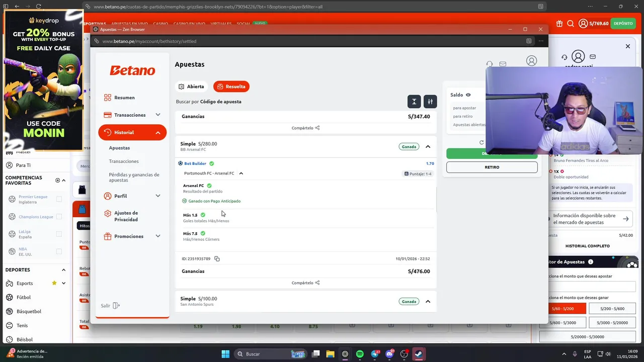644x362 pixels.
Task: Click Fútbol in the sports list
Action: (x=23, y=297)
